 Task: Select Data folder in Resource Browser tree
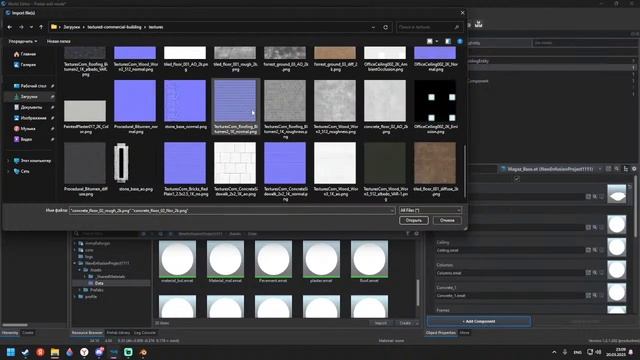(99, 283)
